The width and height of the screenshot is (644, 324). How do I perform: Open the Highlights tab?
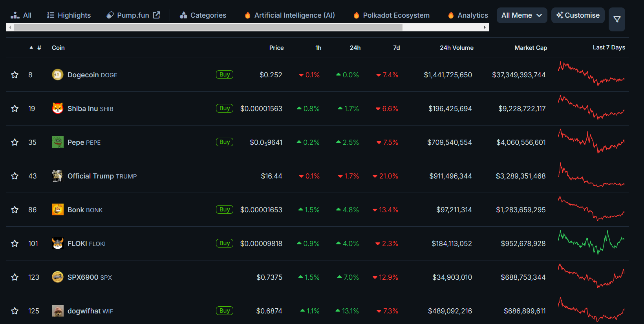point(69,15)
